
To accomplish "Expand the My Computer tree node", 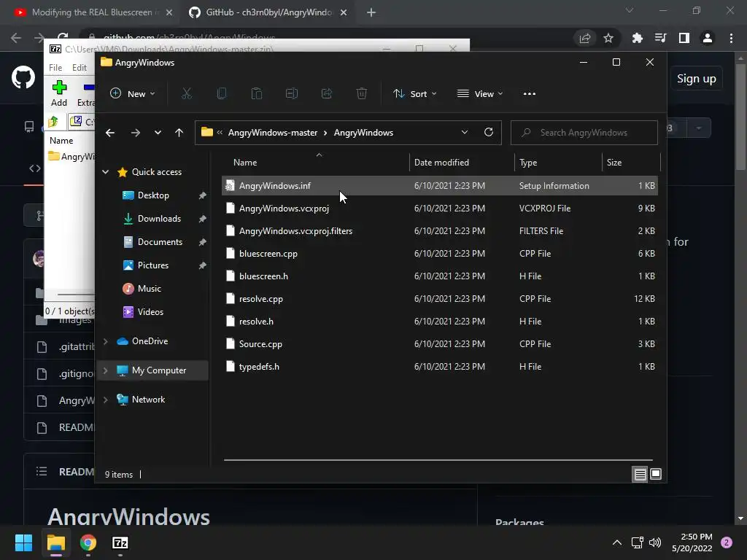I will (x=105, y=370).
